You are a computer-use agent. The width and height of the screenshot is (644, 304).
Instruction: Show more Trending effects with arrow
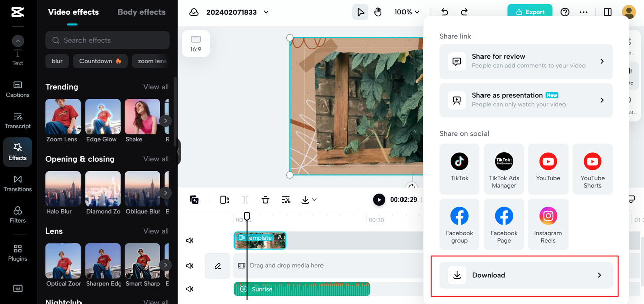[x=165, y=121]
